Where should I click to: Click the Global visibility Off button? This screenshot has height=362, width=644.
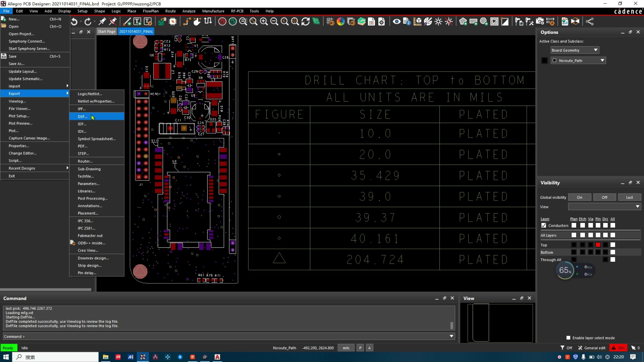tap(604, 197)
